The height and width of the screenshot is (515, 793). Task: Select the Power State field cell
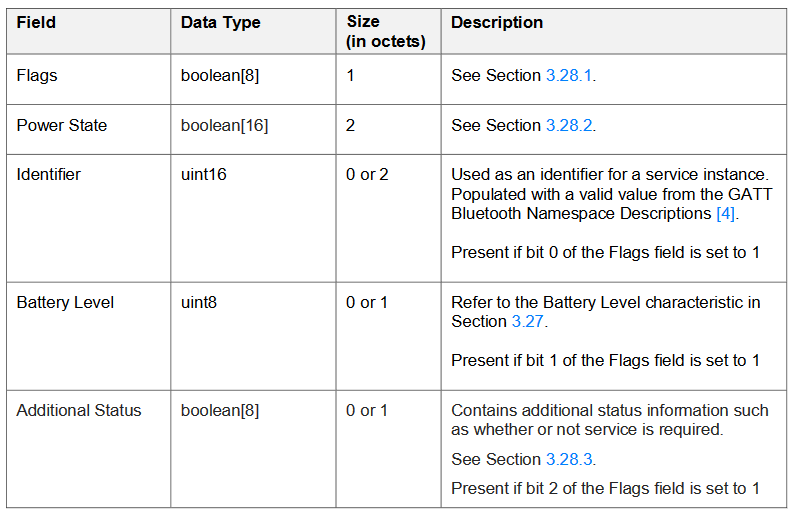[89, 130]
